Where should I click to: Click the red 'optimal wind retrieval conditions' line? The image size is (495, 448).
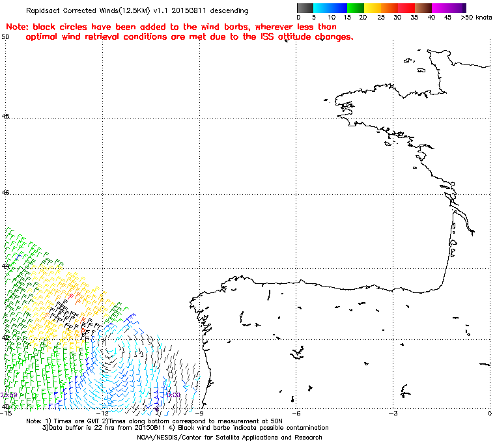coord(189,37)
